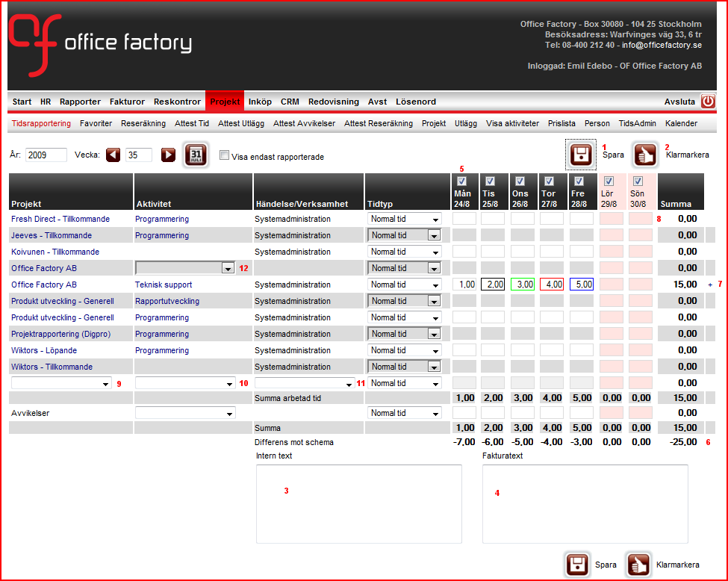
Task: Open Tidtyp dropdown for Avvikelser row
Action: point(405,413)
